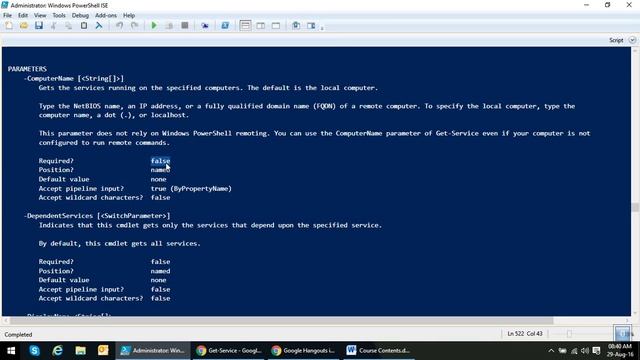Screen dimensions: 640x360
Task: Click the Show Command Add-on icon
Action: tap(311, 25)
